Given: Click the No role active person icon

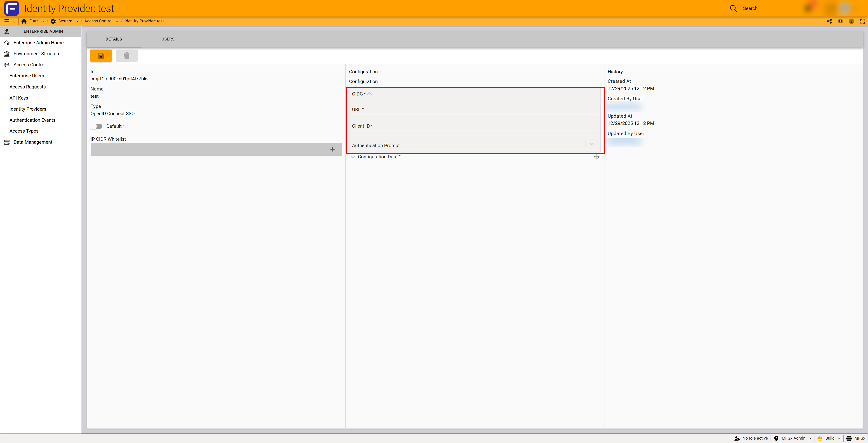Looking at the screenshot, I should [737, 438].
